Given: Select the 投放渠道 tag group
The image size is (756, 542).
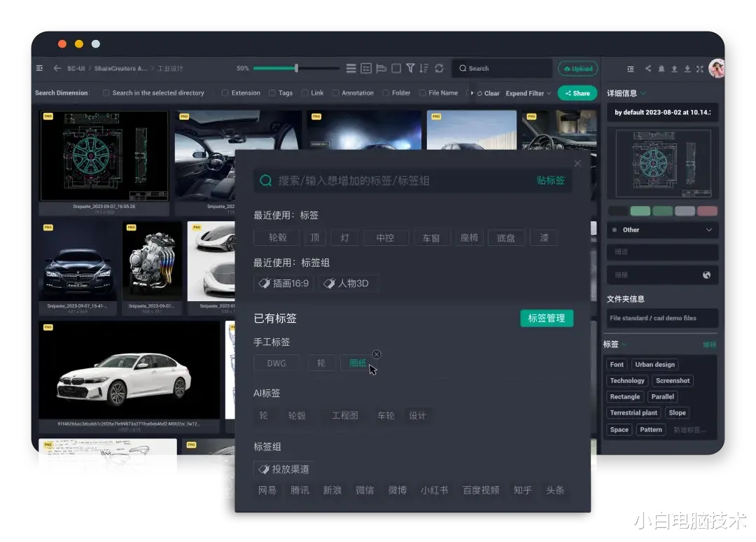Looking at the screenshot, I should coord(284,469).
